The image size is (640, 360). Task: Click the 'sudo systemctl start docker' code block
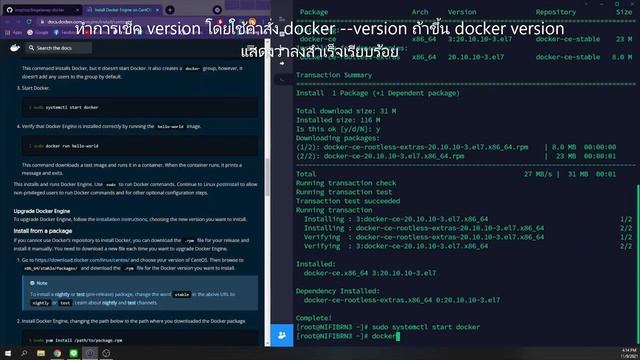coord(140,107)
